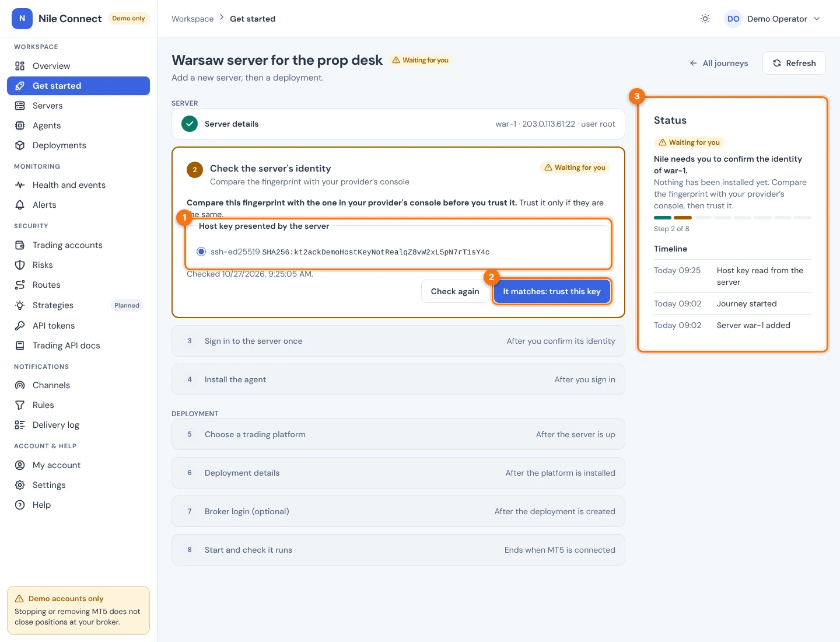Click the API tokens key icon
840x642 pixels.
pos(20,326)
